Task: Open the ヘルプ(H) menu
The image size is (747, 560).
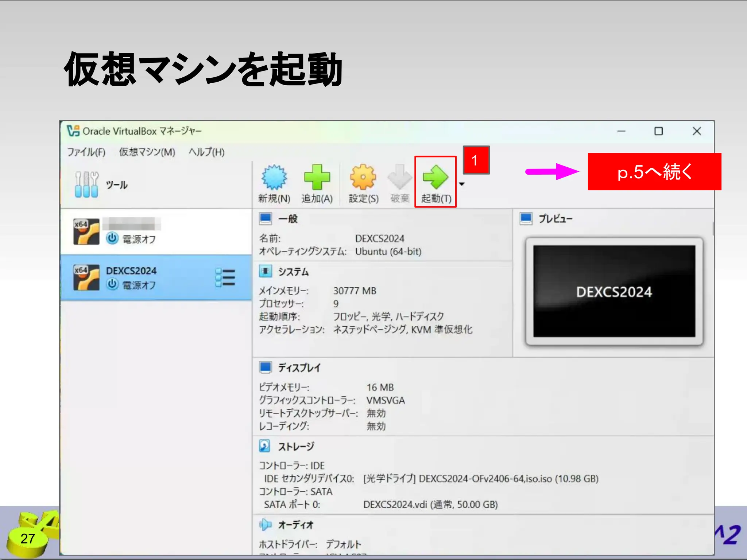Action: [206, 152]
